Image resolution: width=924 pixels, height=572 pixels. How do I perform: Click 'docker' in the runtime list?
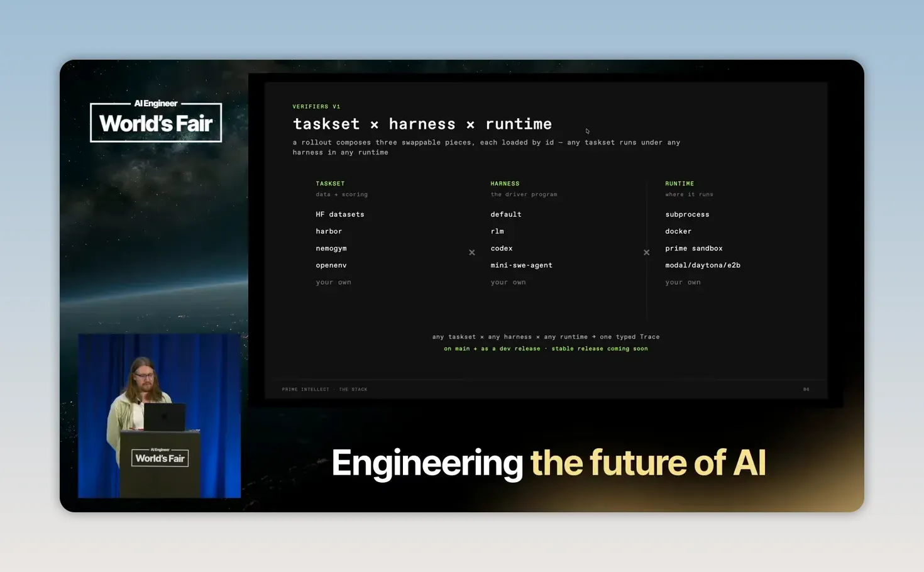click(678, 231)
